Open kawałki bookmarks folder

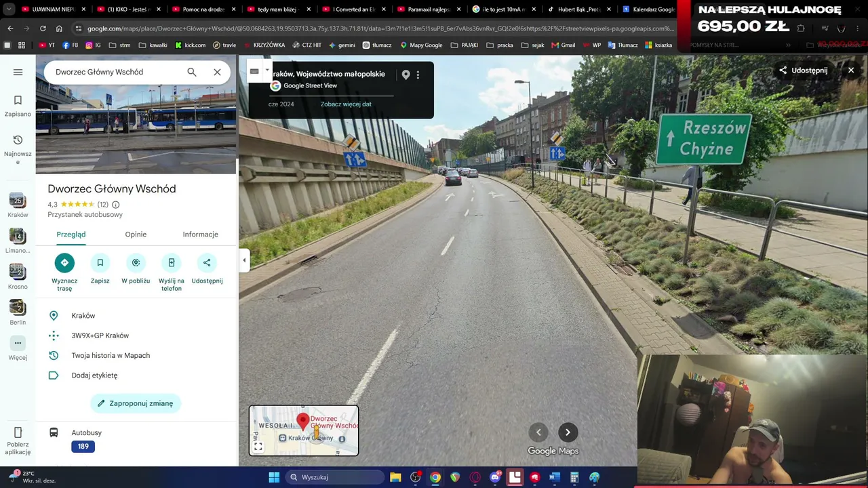coord(153,45)
